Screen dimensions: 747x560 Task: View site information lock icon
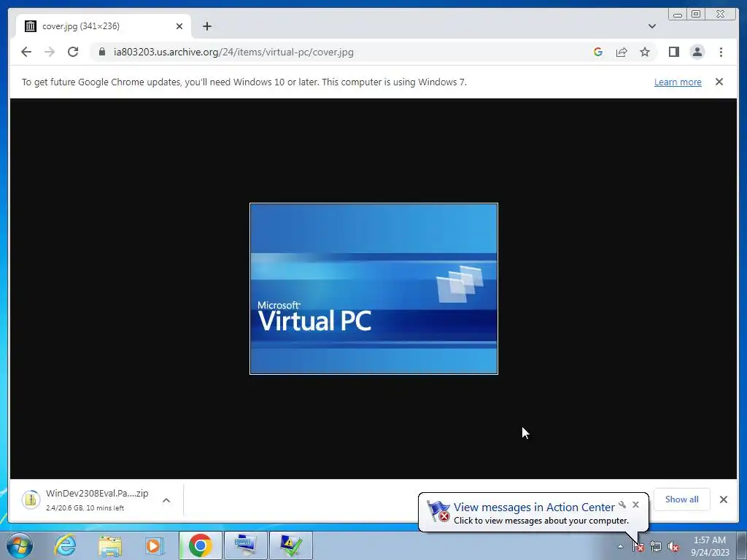102,52
